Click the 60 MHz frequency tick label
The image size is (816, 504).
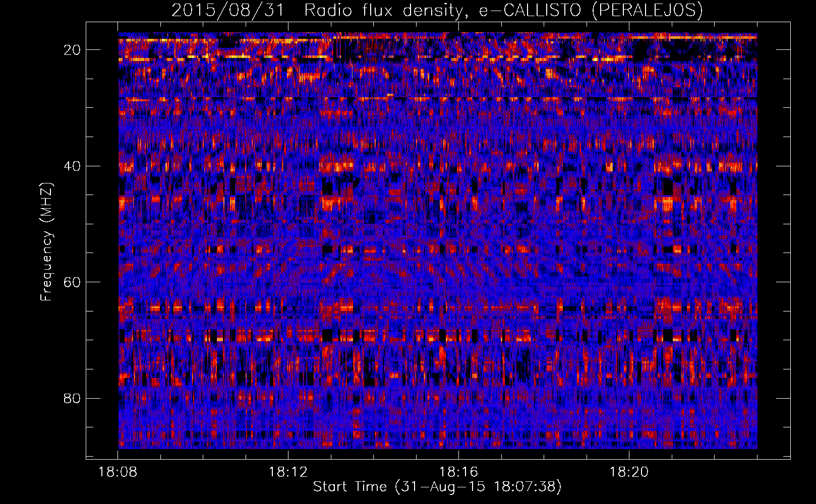click(72, 282)
